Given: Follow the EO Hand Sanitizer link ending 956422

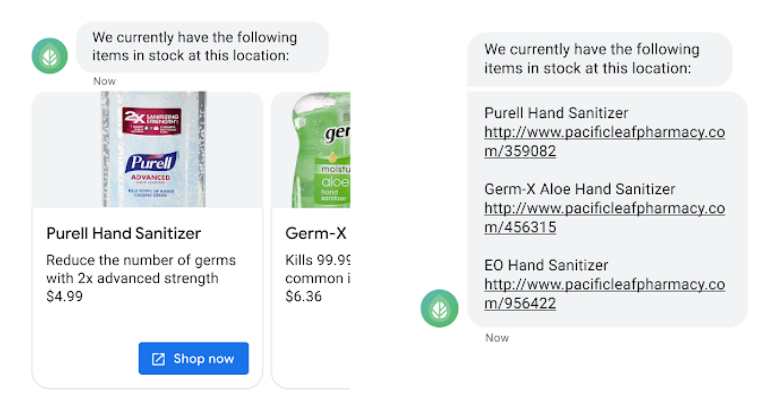Looking at the screenshot, I should (x=604, y=293).
